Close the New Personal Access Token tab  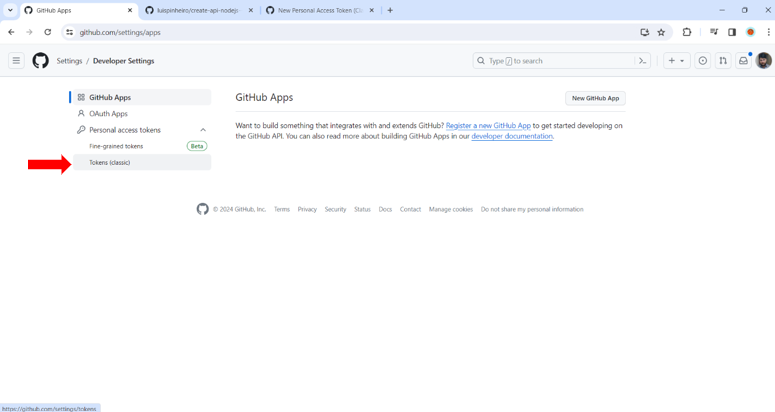[x=372, y=10]
